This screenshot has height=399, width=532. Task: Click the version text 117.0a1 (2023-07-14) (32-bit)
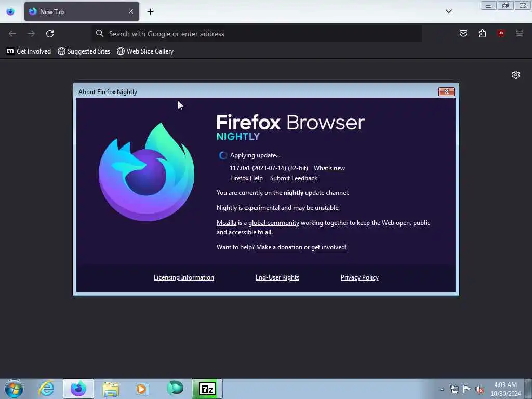[269, 168]
